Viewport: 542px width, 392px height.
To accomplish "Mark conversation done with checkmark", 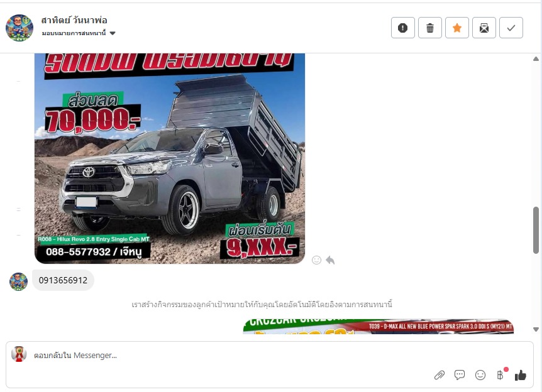I will click(511, 28).
